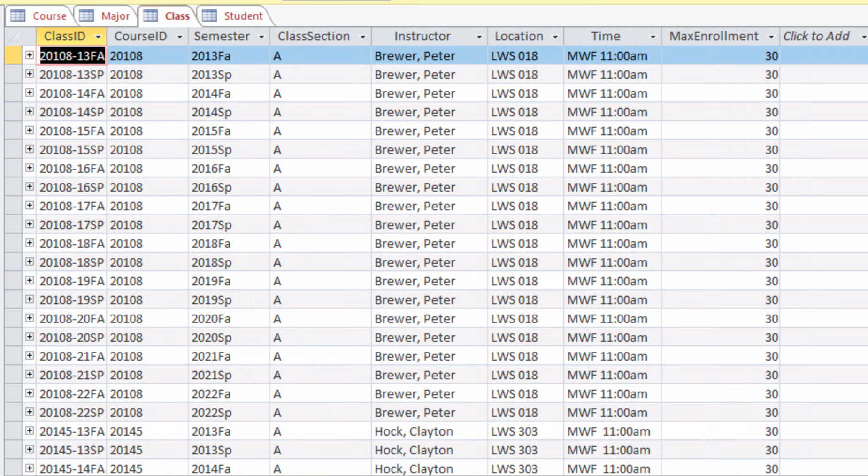Open the ClassSection column filter dropdown
The image size is (868, 476).
pos(363,37)
